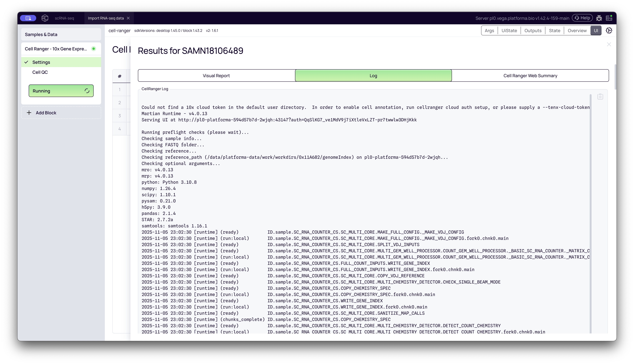Open the server status icon with green dot
Screen dimensions: 634x364
coord(609,18)
